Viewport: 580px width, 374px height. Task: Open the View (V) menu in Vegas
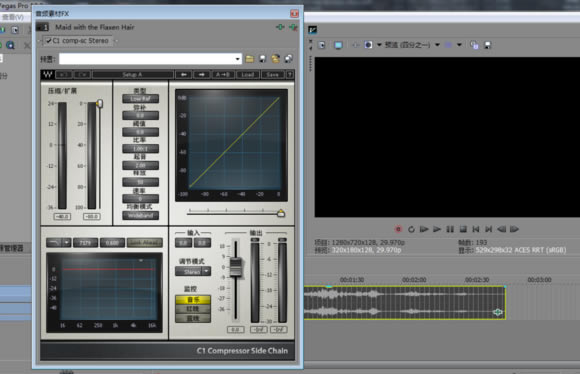pyautogui.click(x=13, y=17)
